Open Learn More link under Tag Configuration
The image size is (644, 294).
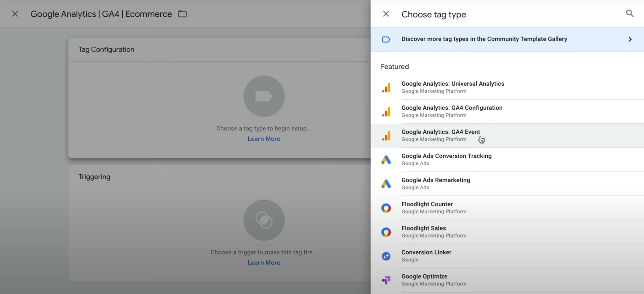[x=264, y=139]
